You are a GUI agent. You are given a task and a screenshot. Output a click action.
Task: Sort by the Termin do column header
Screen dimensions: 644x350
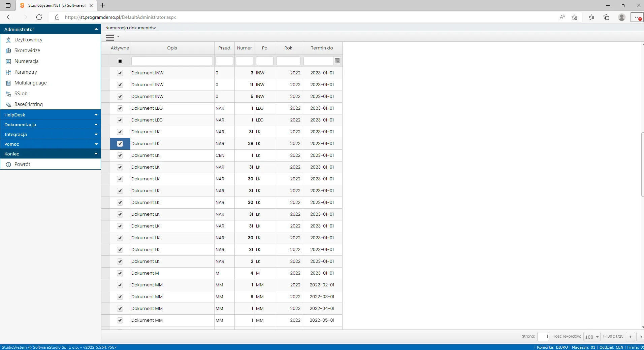click(322, 48)
